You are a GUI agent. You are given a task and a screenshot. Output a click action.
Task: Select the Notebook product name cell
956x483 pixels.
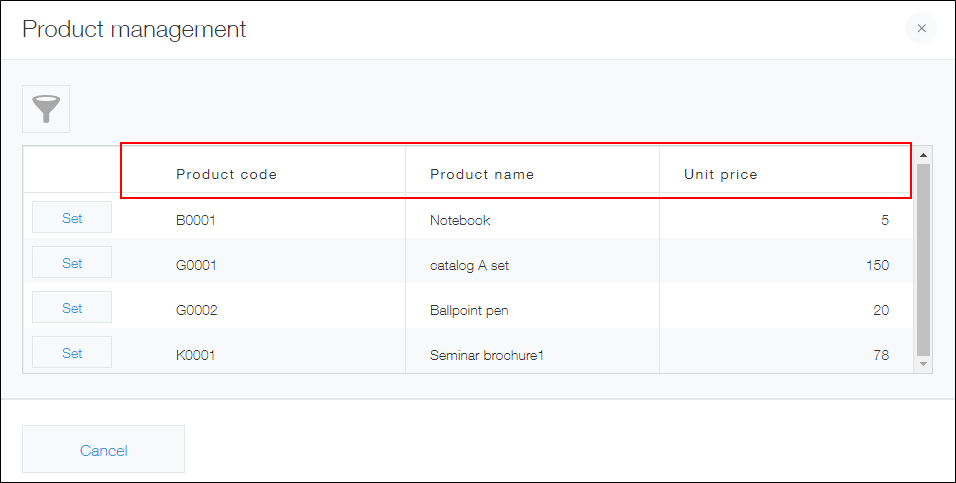(x=460, y=220)
